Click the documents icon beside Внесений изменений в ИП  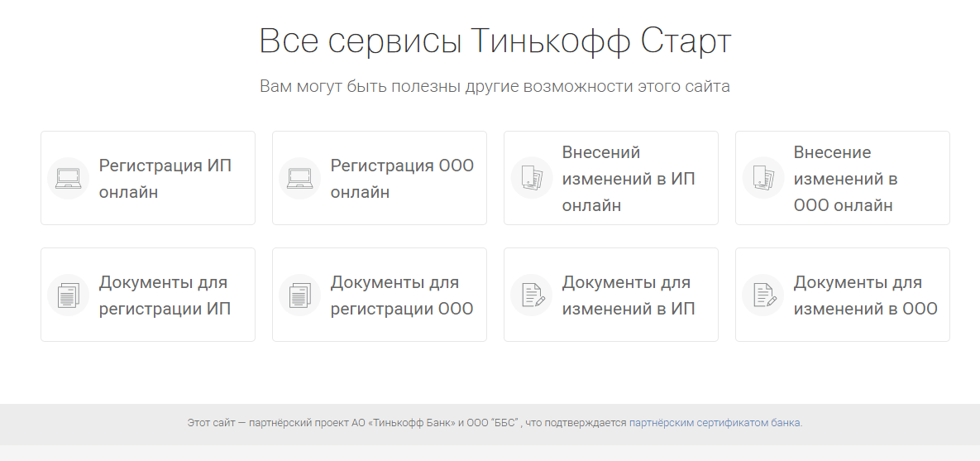pos(532,178)
